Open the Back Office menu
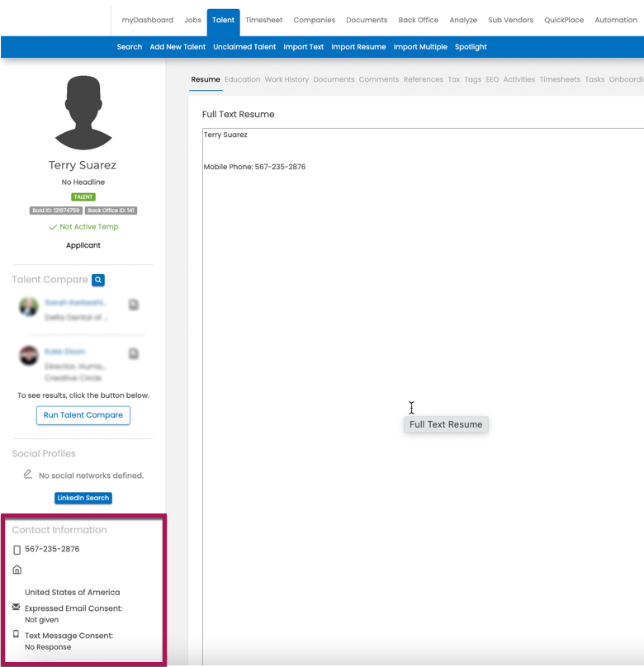644x667 pixels. pos(418,20)
